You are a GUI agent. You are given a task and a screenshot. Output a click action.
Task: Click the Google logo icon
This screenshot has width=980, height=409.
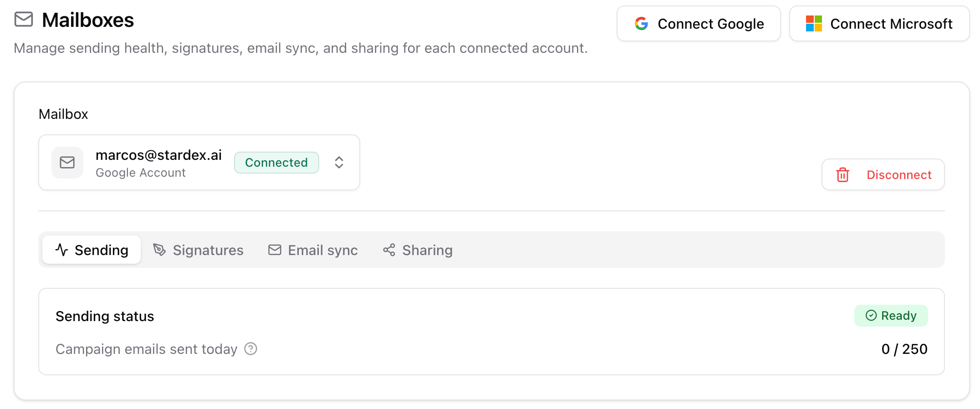tap(641, 24)
